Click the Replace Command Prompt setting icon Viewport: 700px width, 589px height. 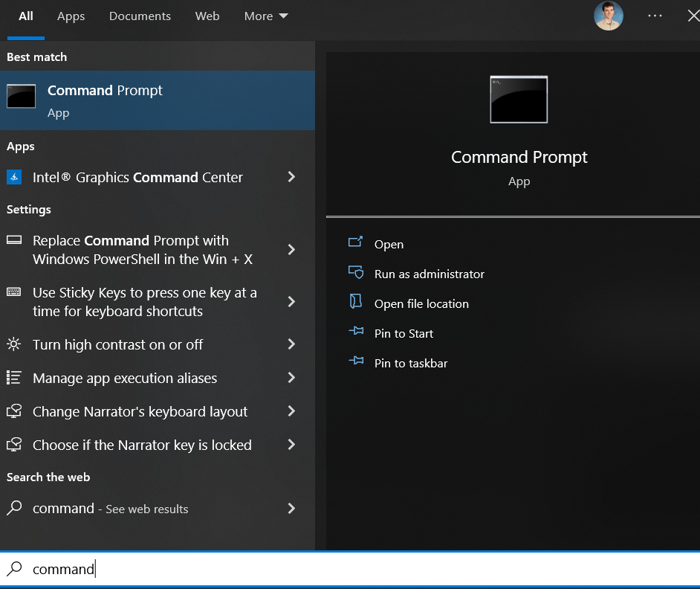[x=14, y=240]
